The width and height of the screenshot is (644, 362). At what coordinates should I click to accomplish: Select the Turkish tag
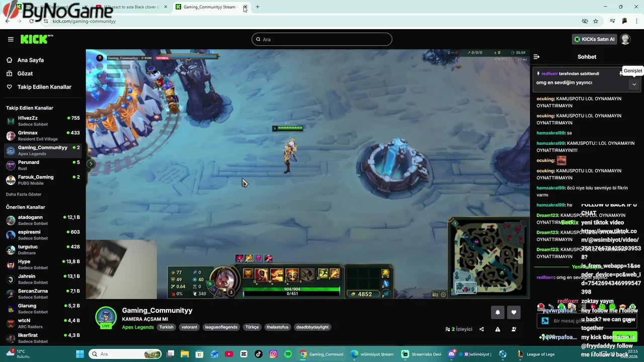[x=167, y=327]
